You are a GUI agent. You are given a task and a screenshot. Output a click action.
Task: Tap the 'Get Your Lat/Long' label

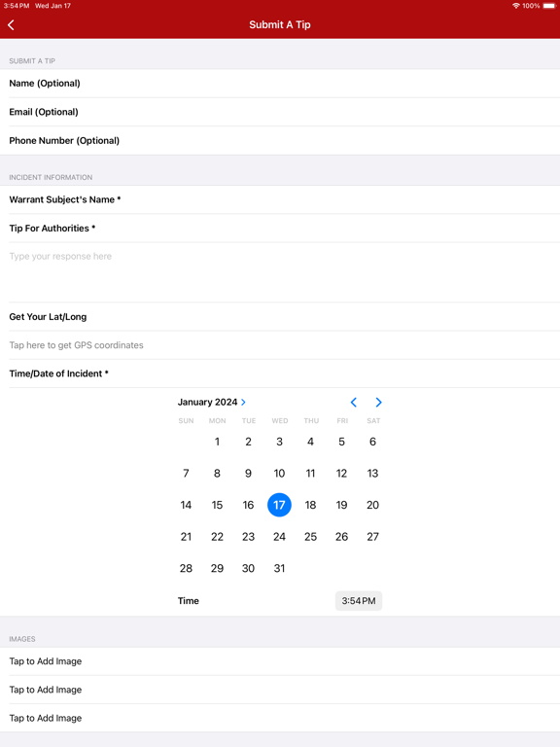[x=48, y=317]
